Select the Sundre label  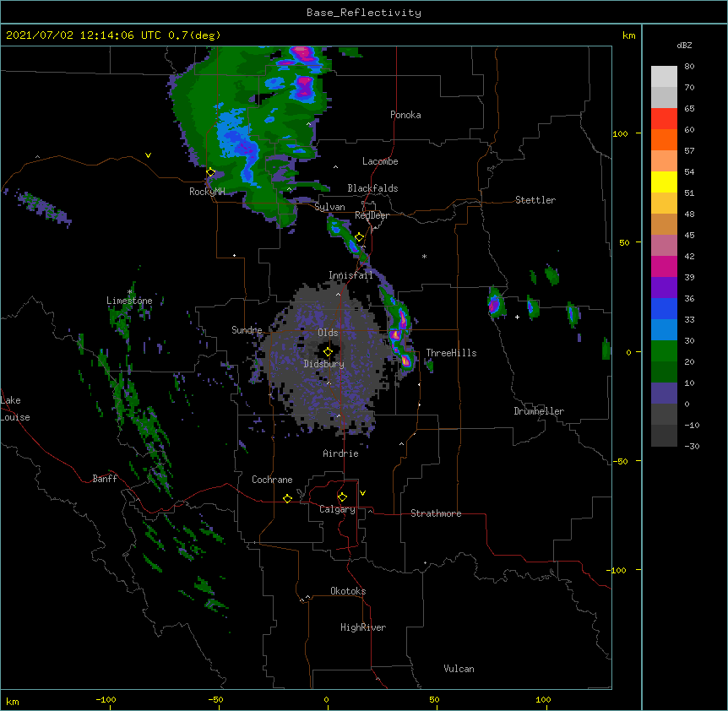tap(247, 330)
